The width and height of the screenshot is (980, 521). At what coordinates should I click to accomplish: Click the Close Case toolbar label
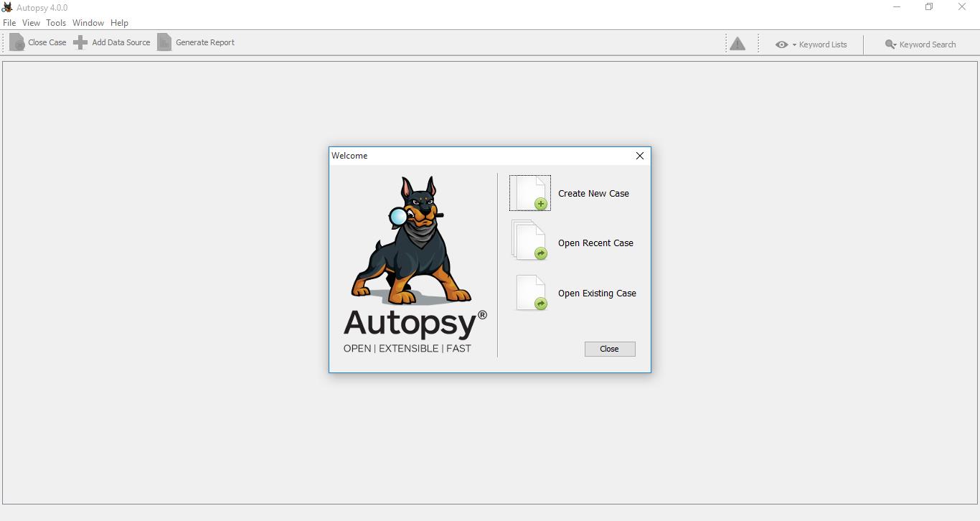tap(47, 42)
